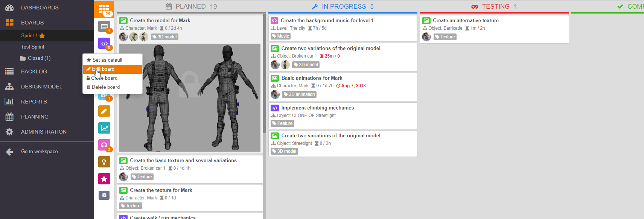
Task: Select the orange pencil type filter
Action: pos(104,111)
